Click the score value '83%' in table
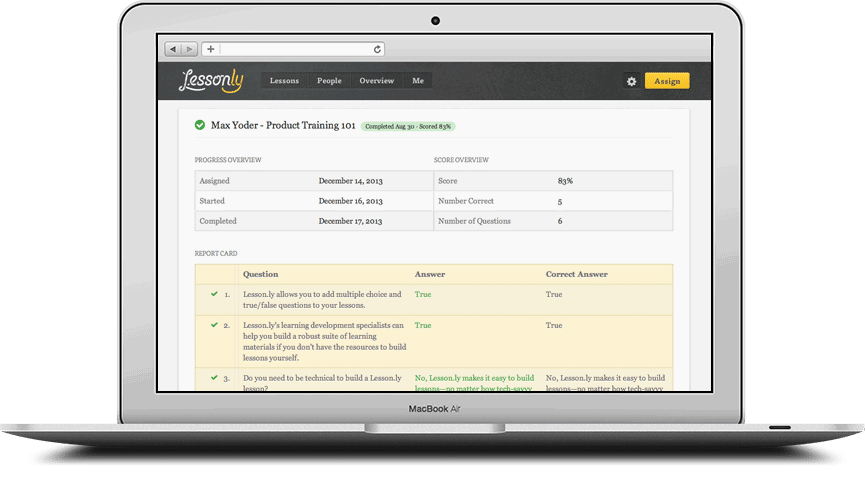The width and height of the screenshot is (865, 478). click(565, 181)
